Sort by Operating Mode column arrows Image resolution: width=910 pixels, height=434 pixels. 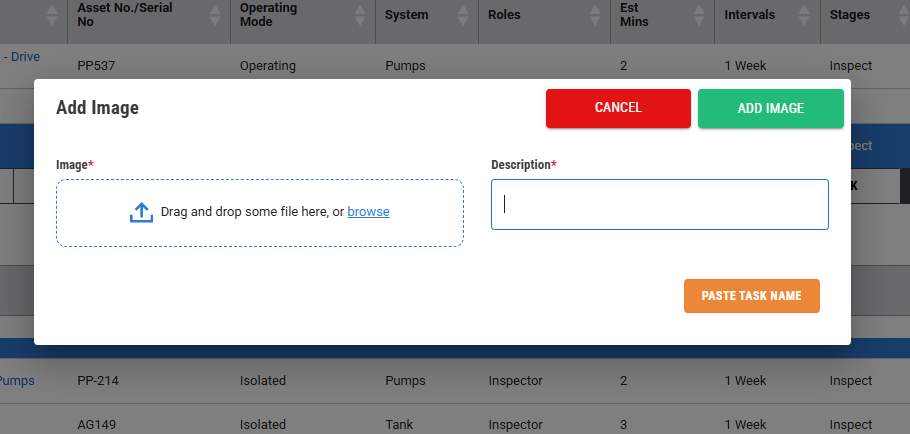click(x=358, y=15)
